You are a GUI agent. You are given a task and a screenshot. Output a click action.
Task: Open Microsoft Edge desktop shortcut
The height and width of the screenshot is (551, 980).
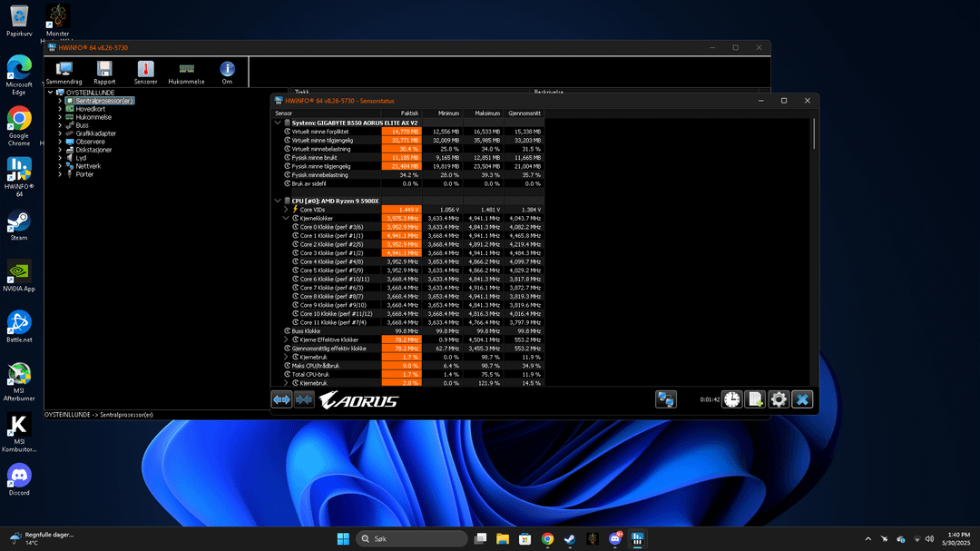[19, 74]
